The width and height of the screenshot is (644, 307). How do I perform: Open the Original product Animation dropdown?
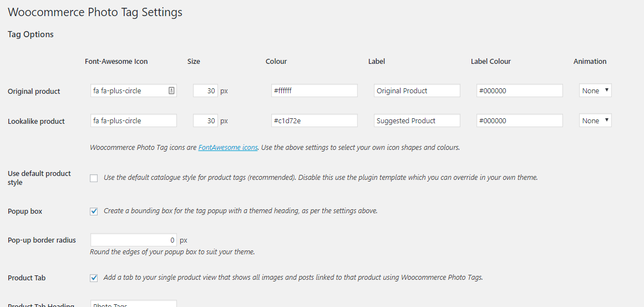click(x=595, y=91)
